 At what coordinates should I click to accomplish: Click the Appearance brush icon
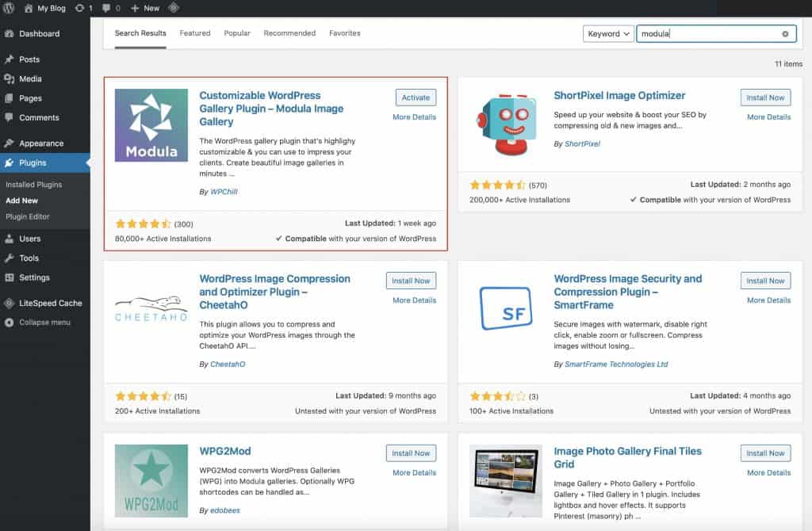point(9,143)
